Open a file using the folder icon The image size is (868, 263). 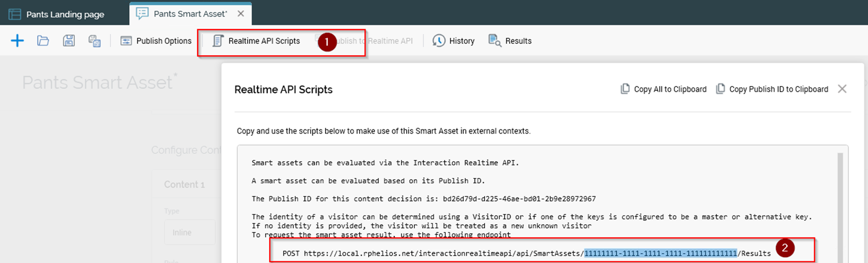43,41
